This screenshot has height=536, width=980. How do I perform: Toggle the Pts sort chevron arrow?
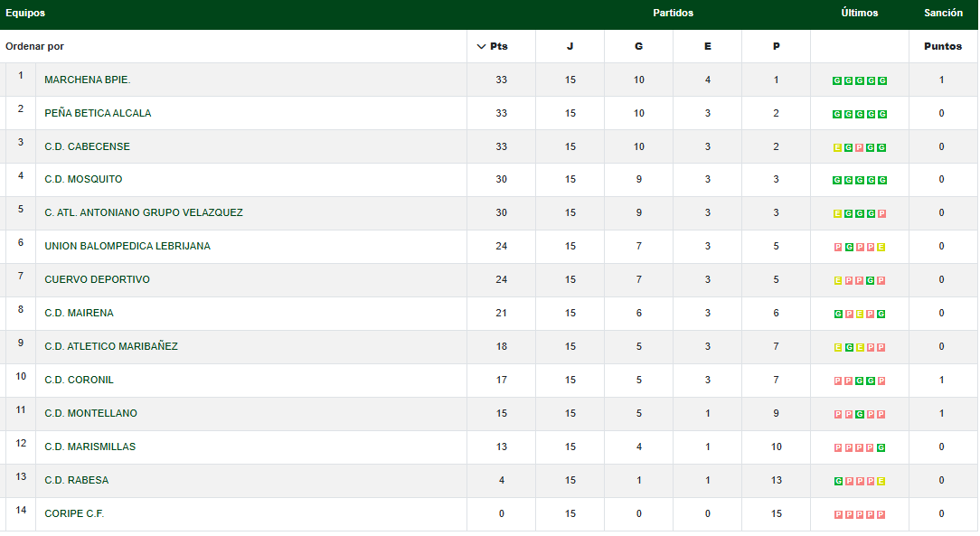click(x=482, y=47)
